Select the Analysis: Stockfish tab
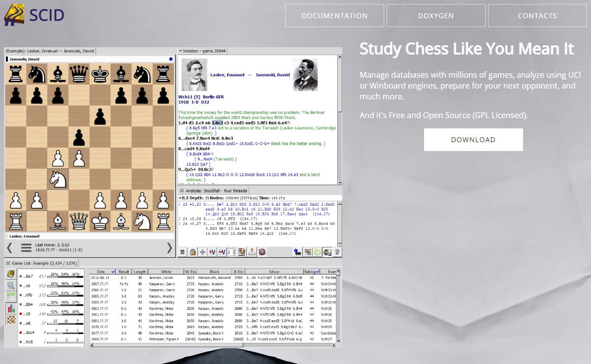This screenshot has width=591, height=364. click(x=214, y=190)
